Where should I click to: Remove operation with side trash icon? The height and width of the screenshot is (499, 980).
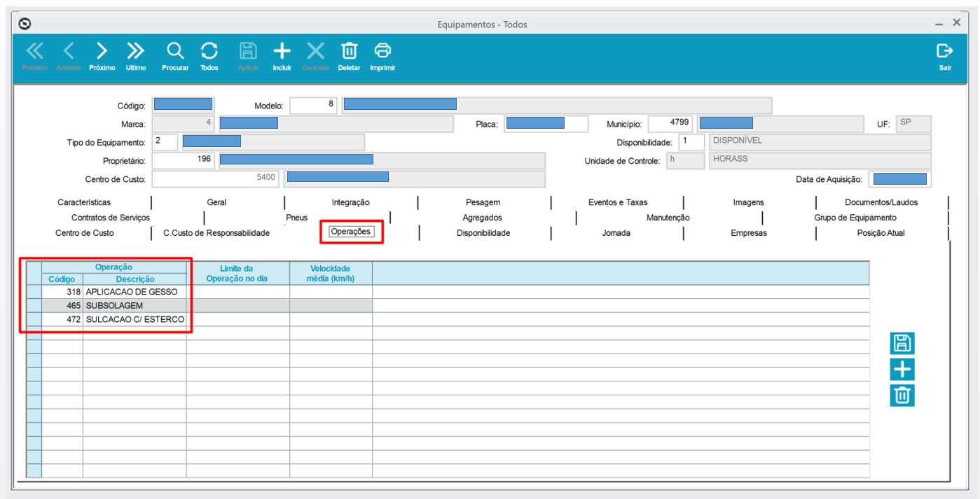[902, 395]
